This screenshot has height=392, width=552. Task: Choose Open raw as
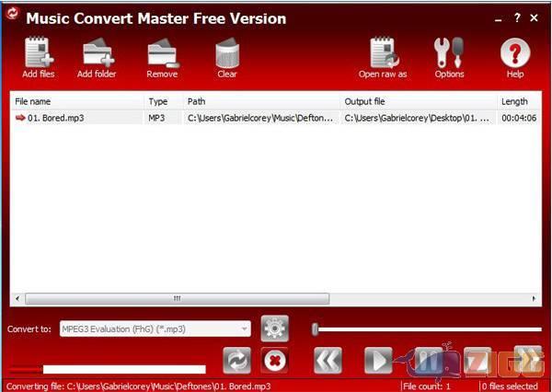pyautogui.click(x=383, y=55)
